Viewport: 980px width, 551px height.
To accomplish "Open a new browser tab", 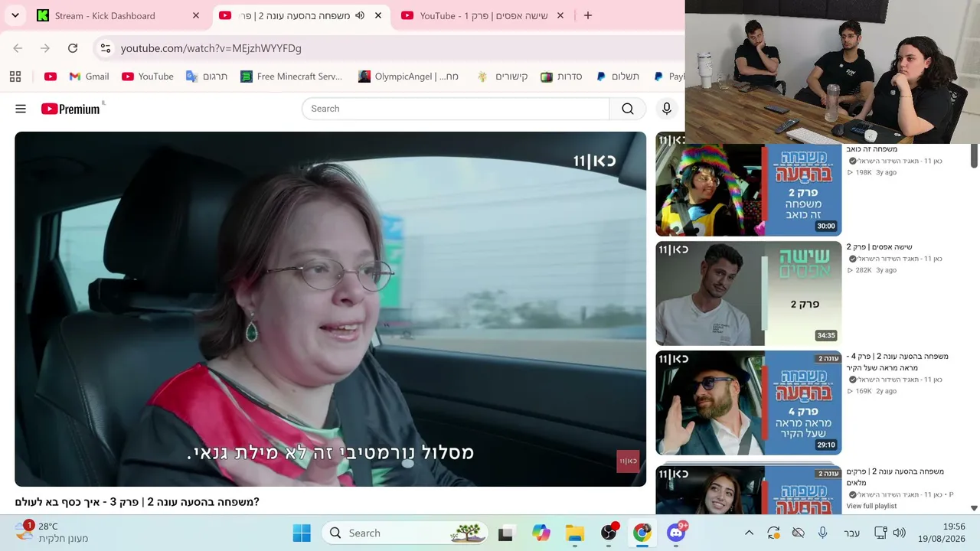I will pos(588,15).
